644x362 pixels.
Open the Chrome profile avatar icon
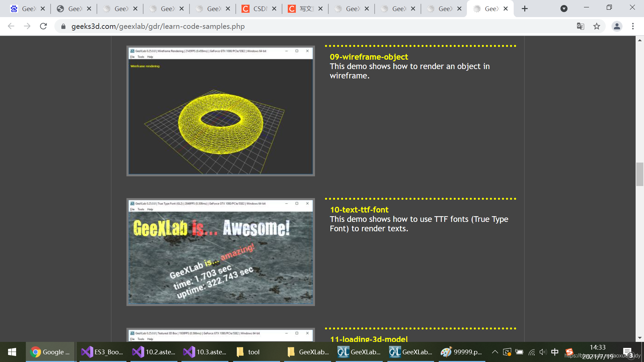pos(616,26)
